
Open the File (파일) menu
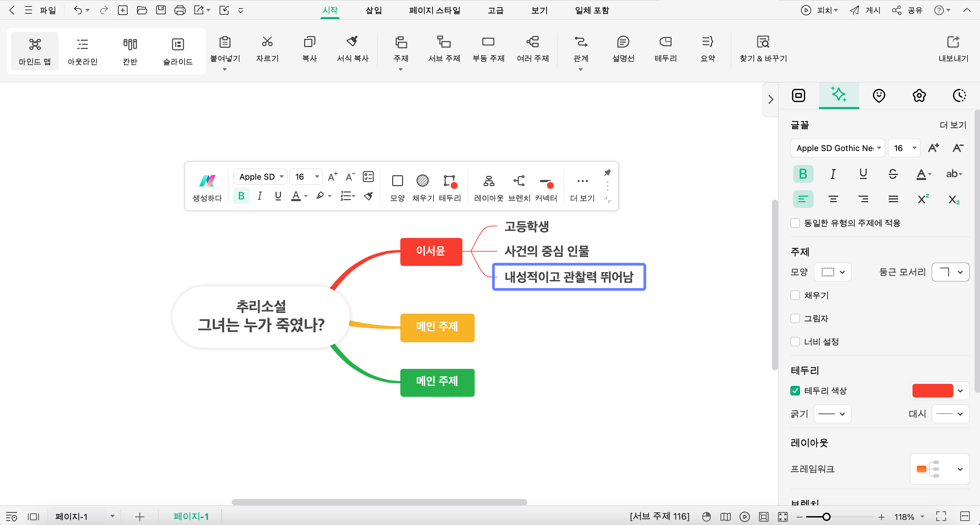(47, 10)
